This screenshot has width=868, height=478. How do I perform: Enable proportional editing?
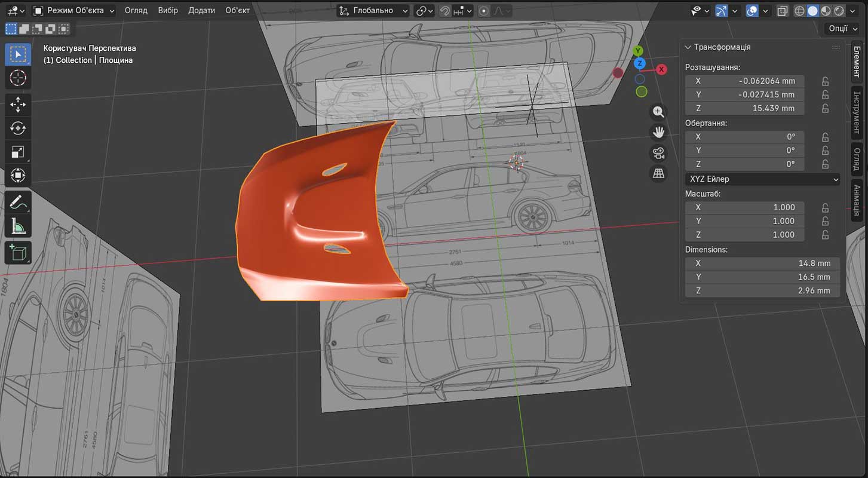coord(484,11)
